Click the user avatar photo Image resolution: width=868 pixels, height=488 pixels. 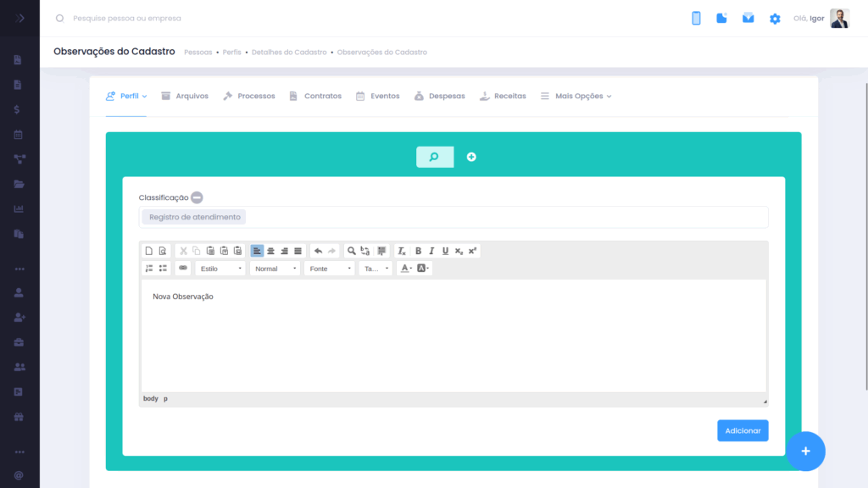pos(840,19)
